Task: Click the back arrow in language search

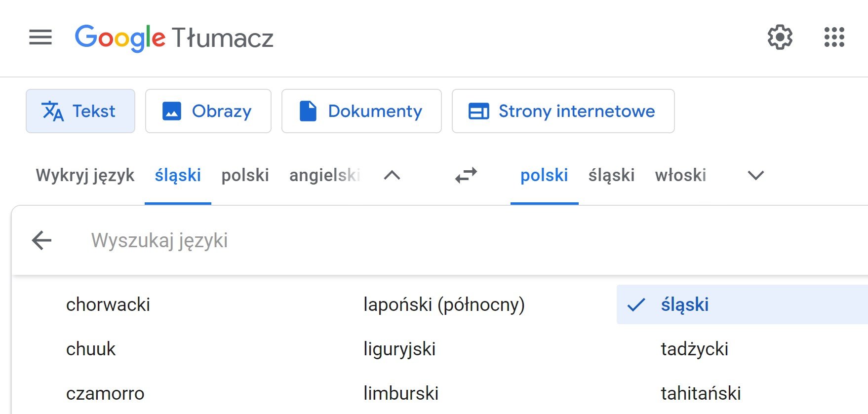Action: tap(41, 240)
